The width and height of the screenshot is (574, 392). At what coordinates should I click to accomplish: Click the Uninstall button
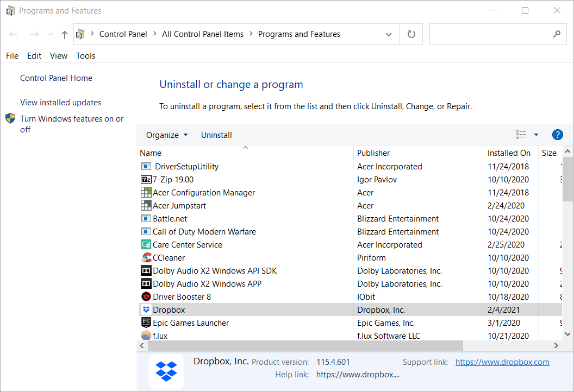click(216, 135)
